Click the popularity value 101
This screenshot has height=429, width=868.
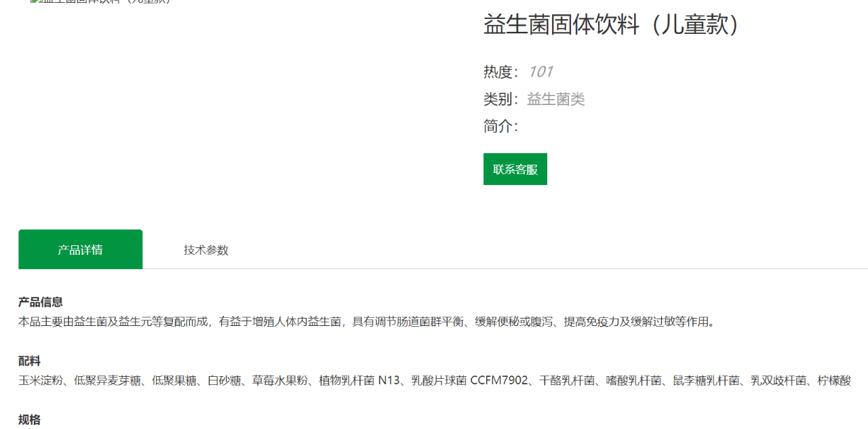pyautogui.click(x=540, y=72)
